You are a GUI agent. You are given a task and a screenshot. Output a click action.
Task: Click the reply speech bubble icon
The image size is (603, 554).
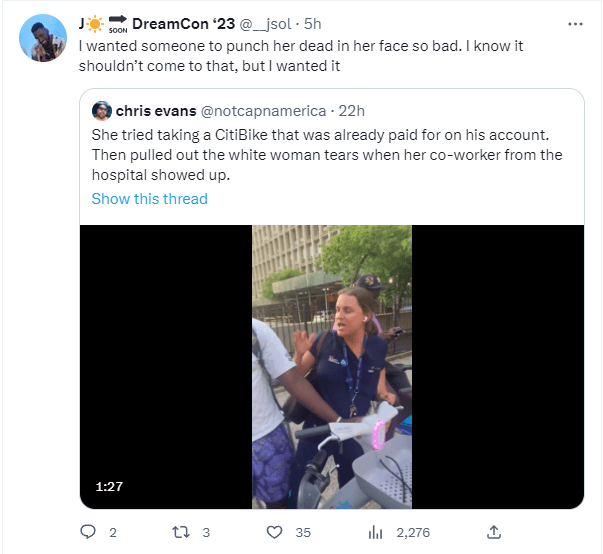point(88,532)
